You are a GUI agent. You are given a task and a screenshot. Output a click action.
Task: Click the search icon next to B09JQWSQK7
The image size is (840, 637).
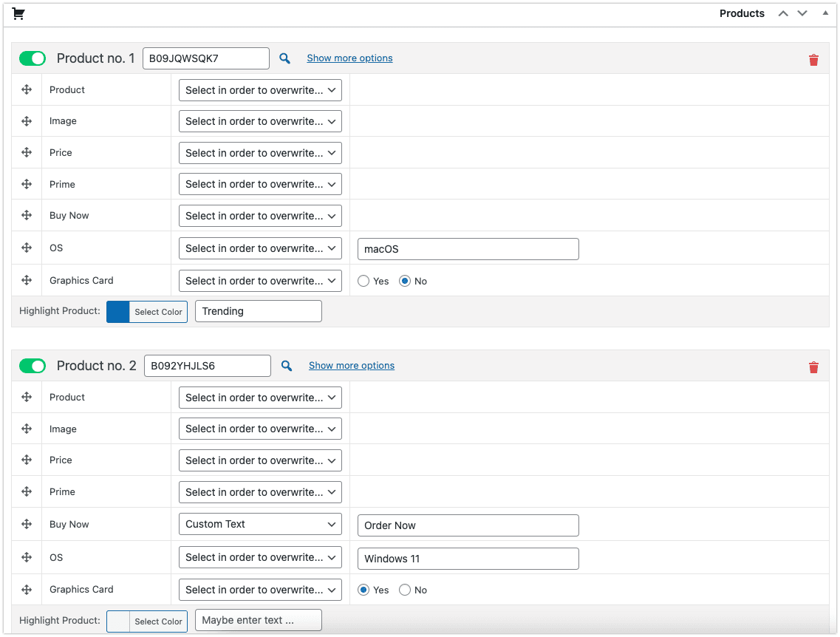(x=284, y=58)
